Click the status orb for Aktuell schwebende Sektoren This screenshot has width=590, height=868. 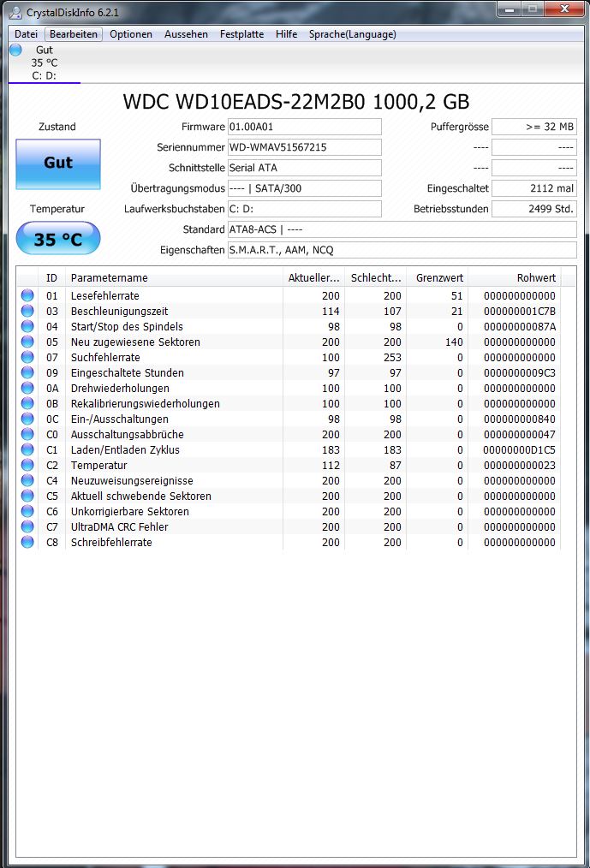click(27, 496)
